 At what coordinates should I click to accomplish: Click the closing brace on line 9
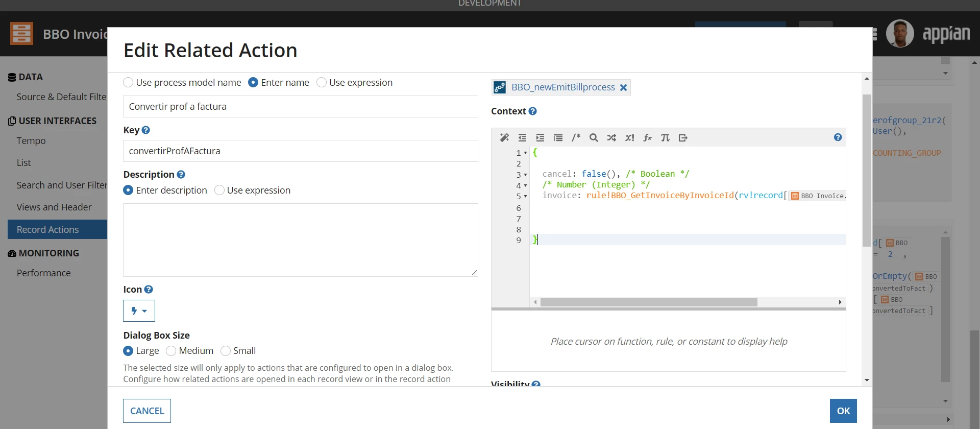click(535, 240)
